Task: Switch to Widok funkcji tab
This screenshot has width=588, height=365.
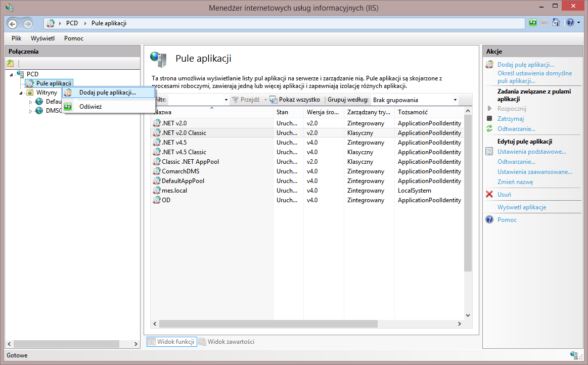Action: (x=172, y=341)
